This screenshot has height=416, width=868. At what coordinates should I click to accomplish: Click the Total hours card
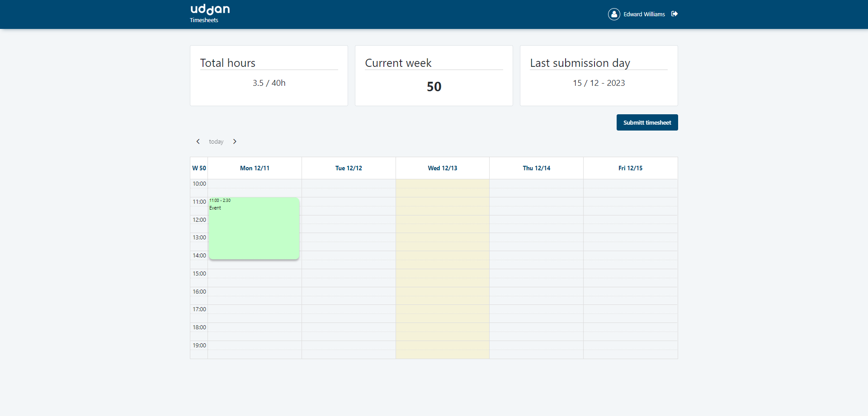tap(269, 75)
